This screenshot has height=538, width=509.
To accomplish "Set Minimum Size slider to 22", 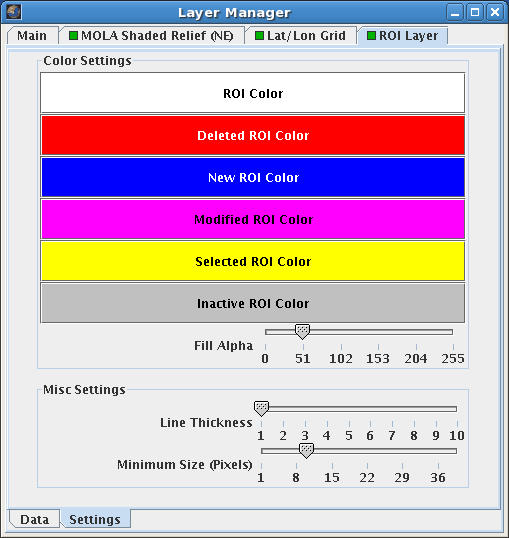I will [367, 451].
